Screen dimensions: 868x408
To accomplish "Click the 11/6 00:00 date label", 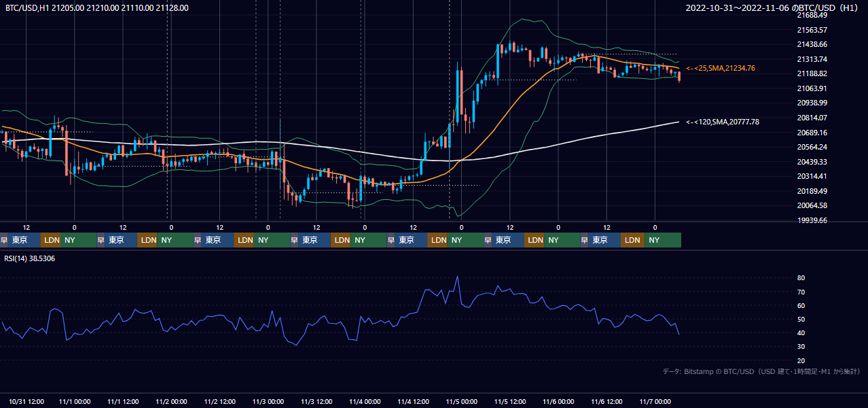I will tap(558, 401).
